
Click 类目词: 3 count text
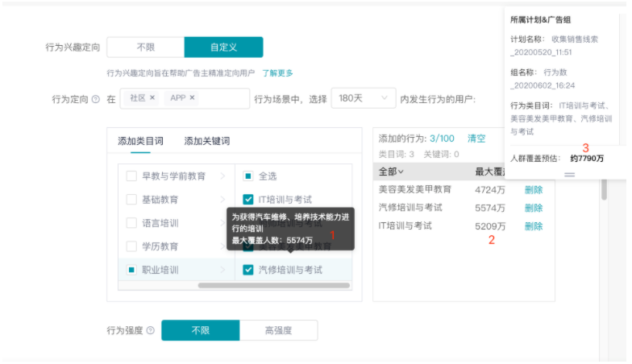397,155
